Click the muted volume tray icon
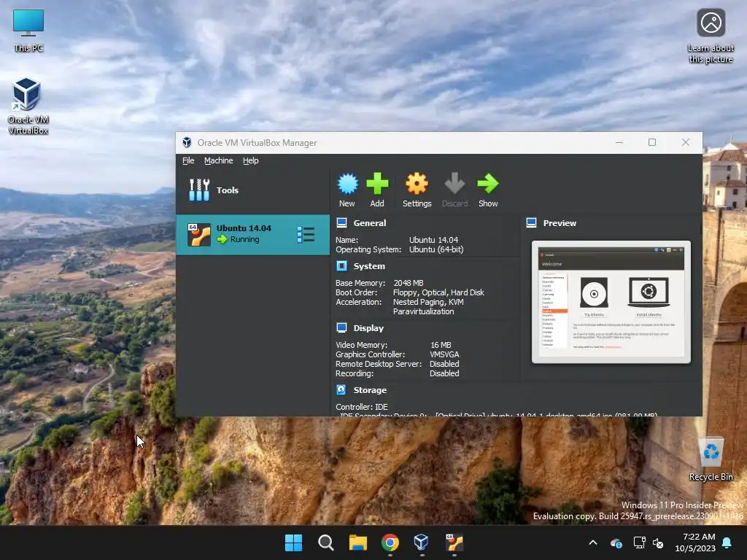Viewport: 747px width, 560px height. 658,542
